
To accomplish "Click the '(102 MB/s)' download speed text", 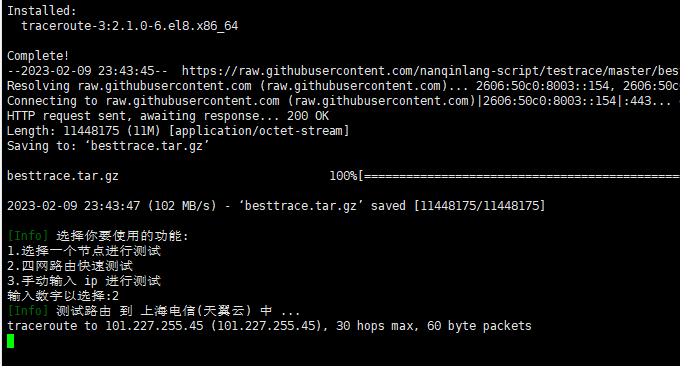I will pyautogui.click(x=182, y=206).
